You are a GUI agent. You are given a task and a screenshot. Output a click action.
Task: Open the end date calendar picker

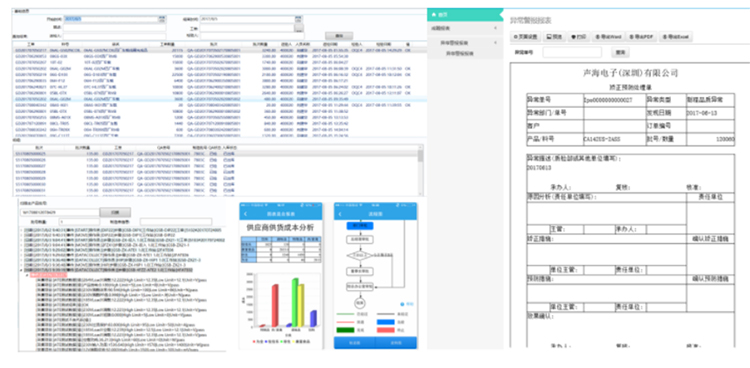tap(298, 19)
